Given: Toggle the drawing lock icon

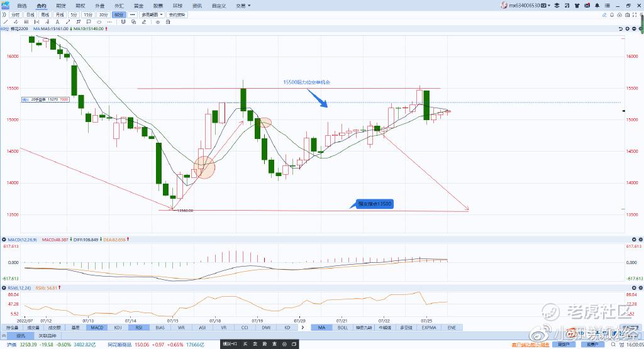Looking at the screenshot, I should [168, 22].
